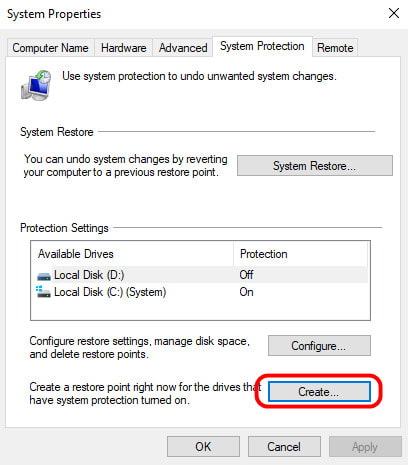Click the grayed Apply button
Screen dimensions: 408x465
tap(365, 446)
